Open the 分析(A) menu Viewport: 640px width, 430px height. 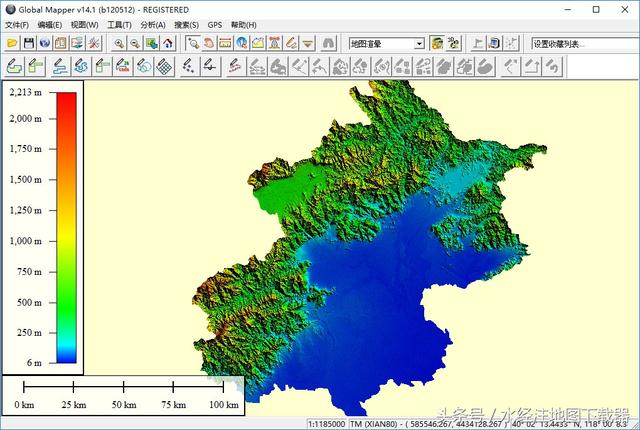point(153,25)
